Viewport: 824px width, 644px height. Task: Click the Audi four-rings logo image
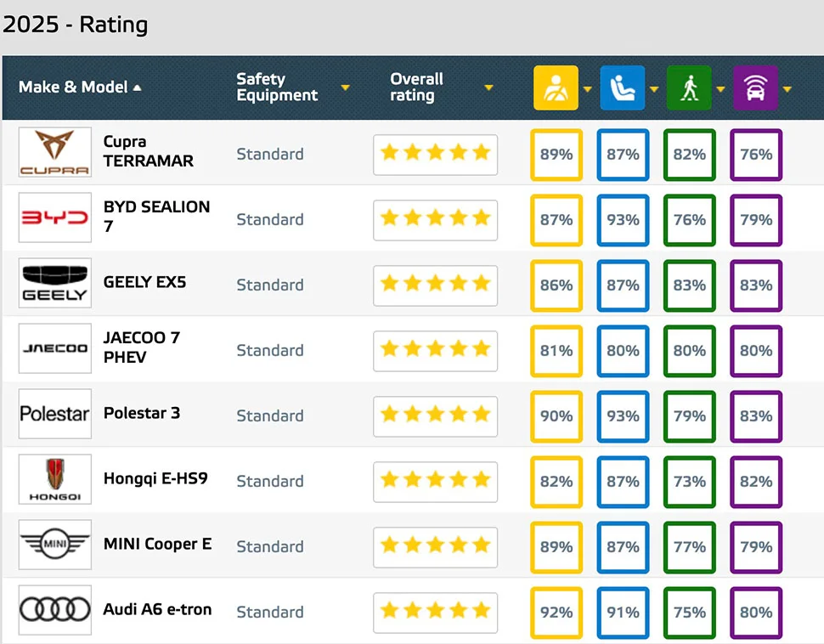point(55,610)
